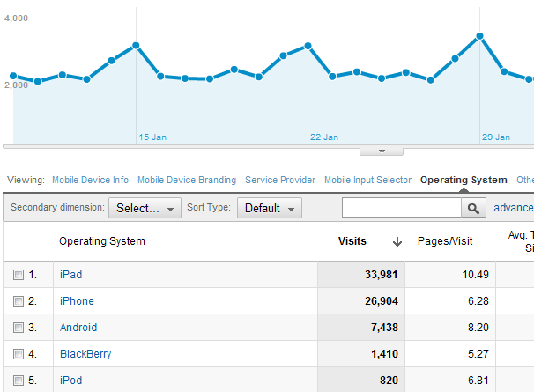Click inside the table search field
The height and width of the screenshot is (392, 534).
[402, 208]
